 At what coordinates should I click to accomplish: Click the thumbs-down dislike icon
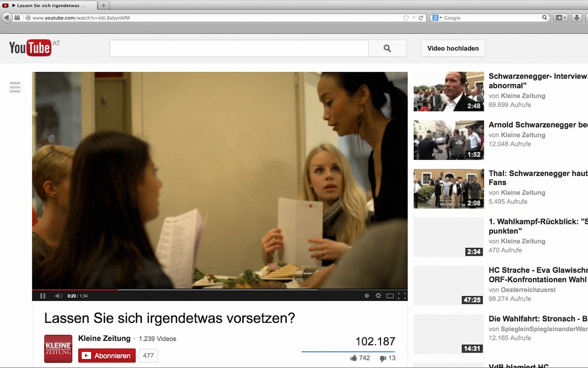coord(383,358)
